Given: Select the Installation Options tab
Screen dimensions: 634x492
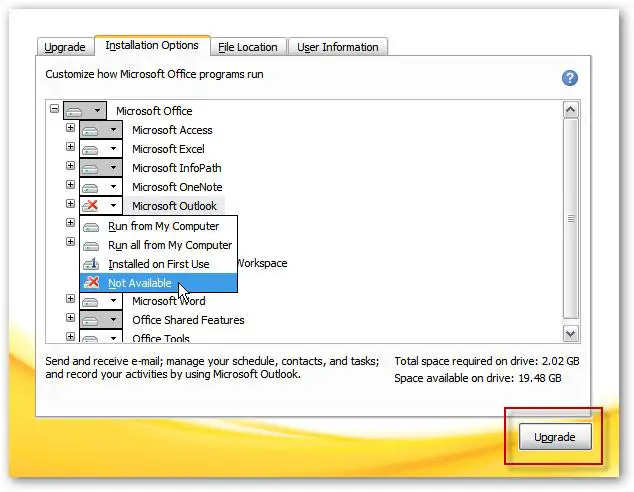Looking at the screenshot, I should [x=152, y=45].
